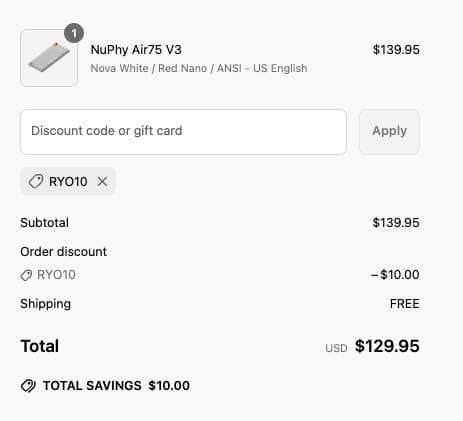Click the quantity badge showing 1

[74, 33]
